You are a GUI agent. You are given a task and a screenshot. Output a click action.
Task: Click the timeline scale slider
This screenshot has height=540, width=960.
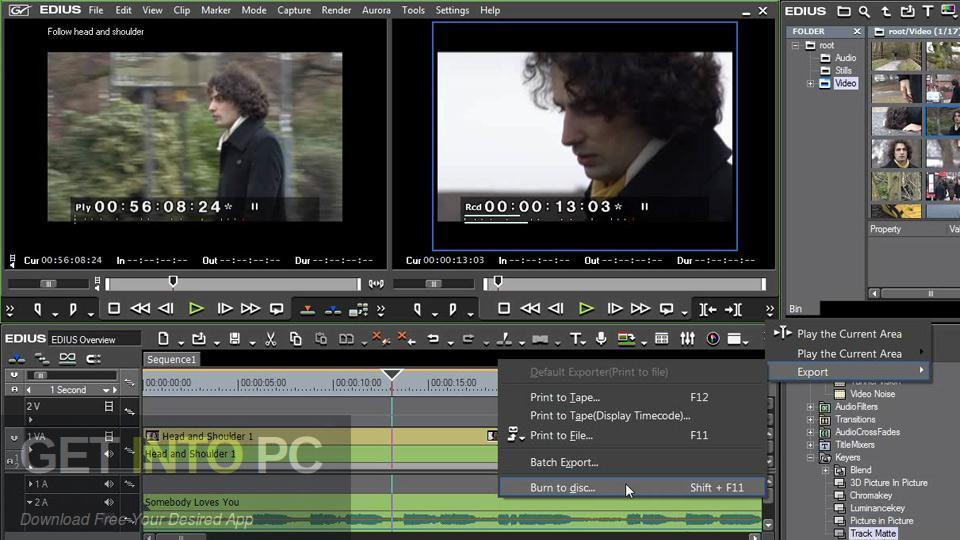click(40, 375)
